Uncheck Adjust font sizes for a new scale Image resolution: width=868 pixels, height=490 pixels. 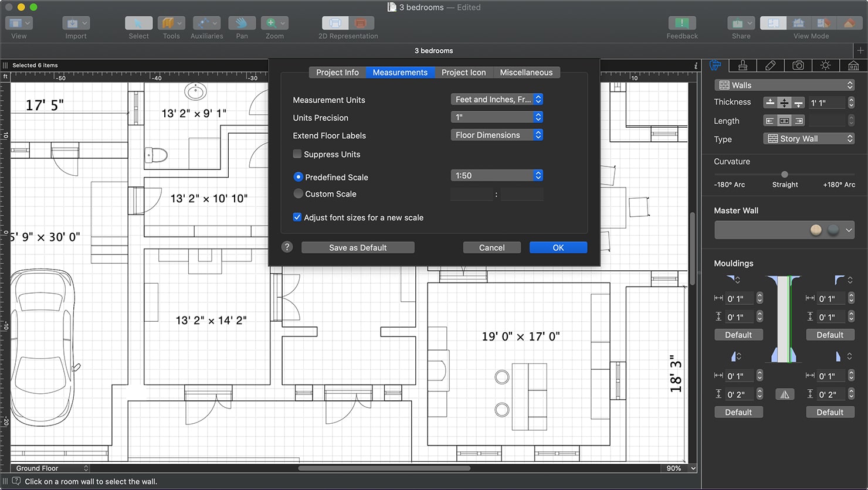click(x=297, y=217)
